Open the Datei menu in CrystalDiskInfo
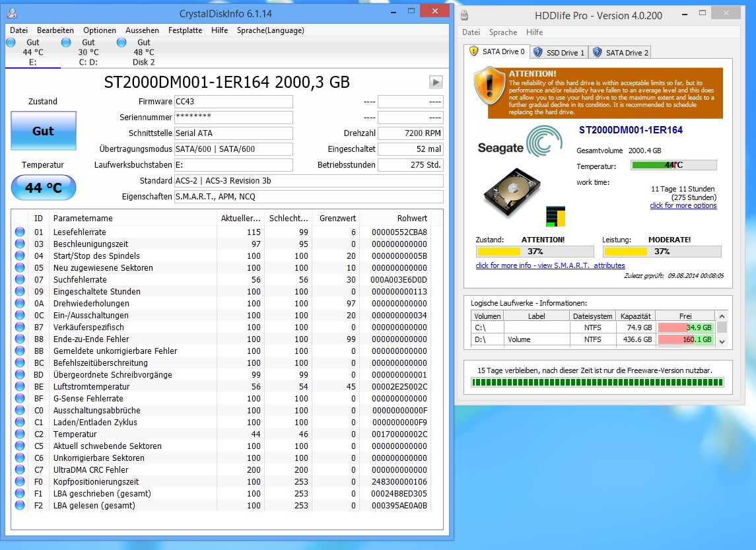Screen dimensions: 756x550 click(x=18, y=30)
